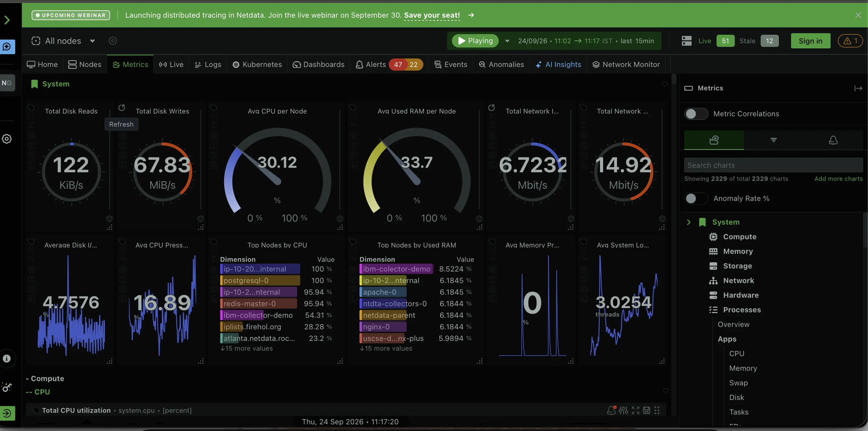Open the Anomalies tab
Screen dimensions: 868x431
click(502, 65)
